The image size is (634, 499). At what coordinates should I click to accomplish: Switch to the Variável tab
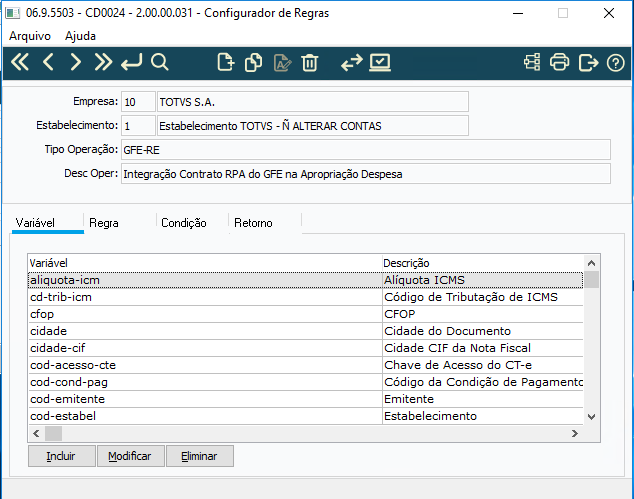click(x=47, y=223)
